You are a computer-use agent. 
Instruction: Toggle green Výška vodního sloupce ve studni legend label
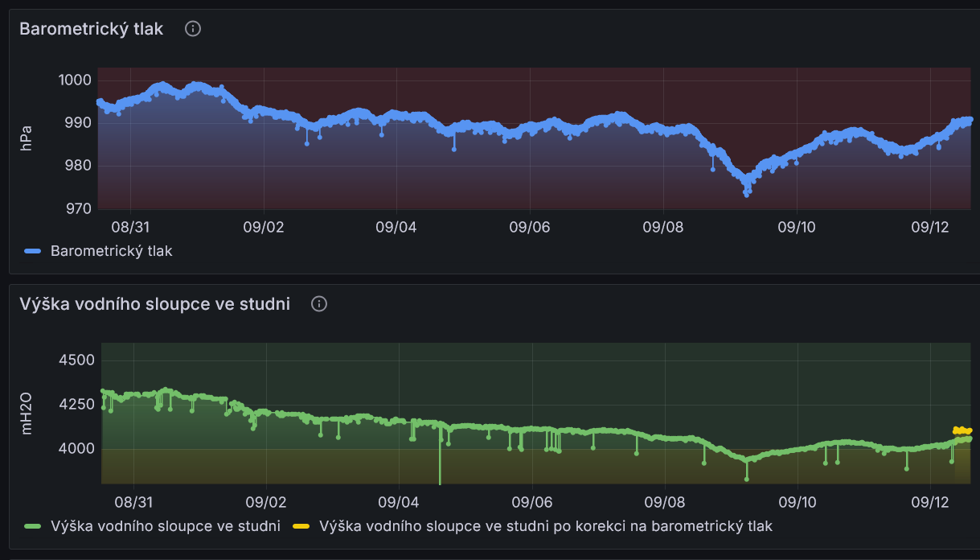[x=165, y=527]
